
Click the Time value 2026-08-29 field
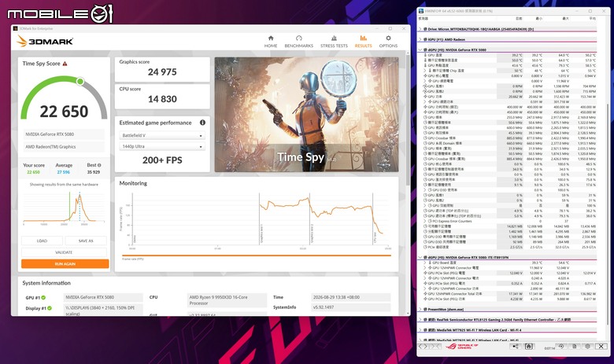coord(351,297)
